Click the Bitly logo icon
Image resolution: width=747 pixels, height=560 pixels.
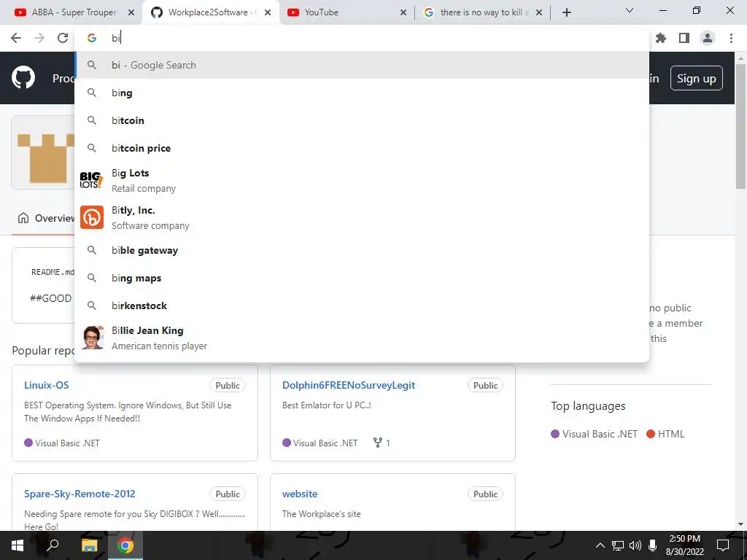[x=92, y=217]
